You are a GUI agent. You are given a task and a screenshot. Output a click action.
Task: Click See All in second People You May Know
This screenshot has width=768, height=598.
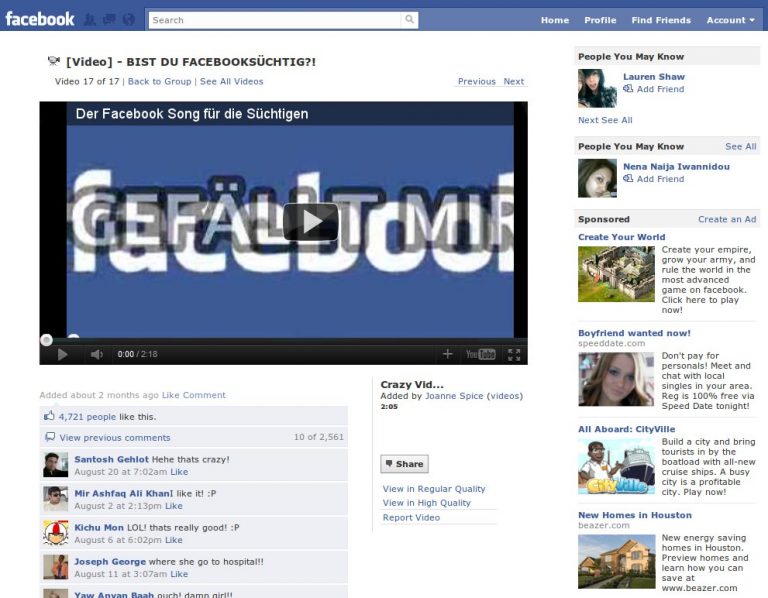(741, 146)
